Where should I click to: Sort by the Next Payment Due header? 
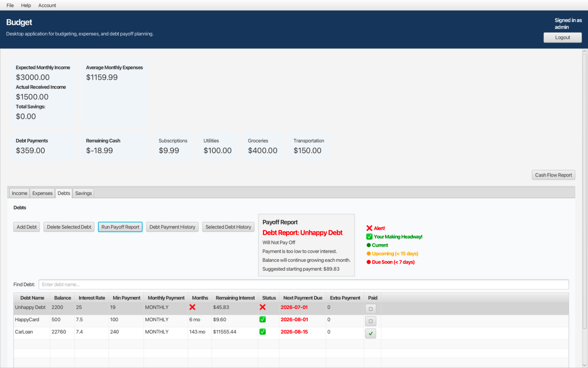[x=303, y=298]
